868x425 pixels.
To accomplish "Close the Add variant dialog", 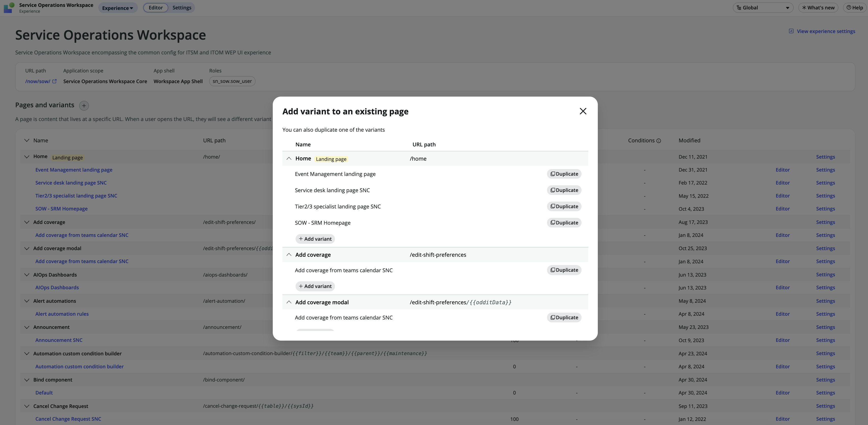I will (583, 111).
